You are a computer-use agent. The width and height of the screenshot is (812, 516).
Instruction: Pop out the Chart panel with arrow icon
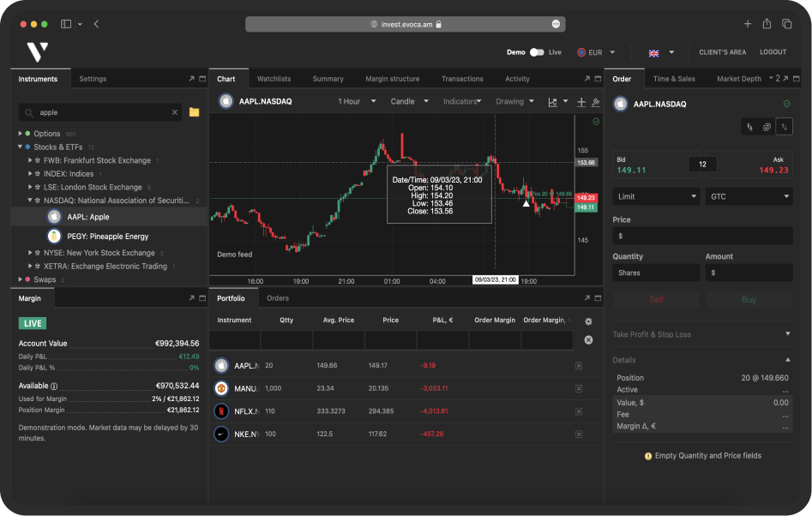click(586, 79)
